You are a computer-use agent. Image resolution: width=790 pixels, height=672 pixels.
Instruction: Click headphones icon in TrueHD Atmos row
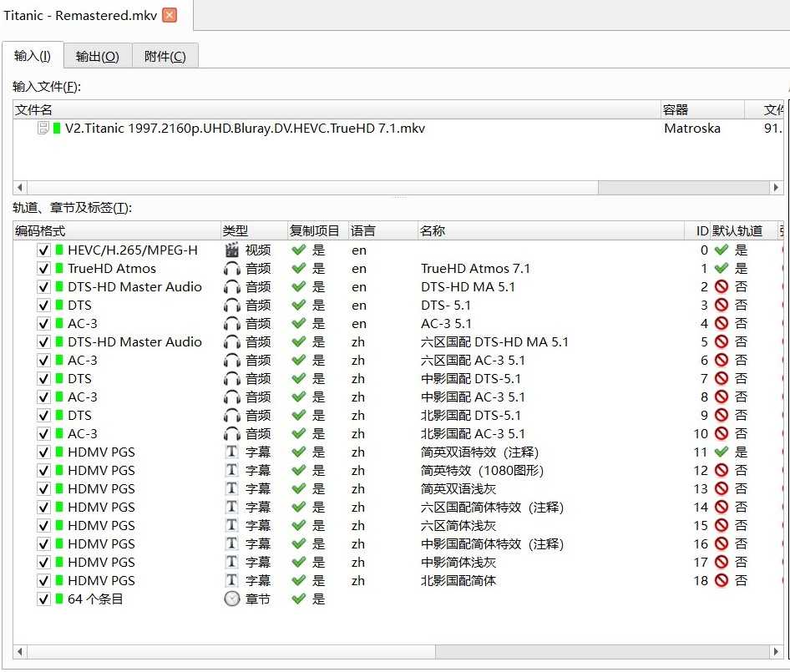click(x=232, y=269)
